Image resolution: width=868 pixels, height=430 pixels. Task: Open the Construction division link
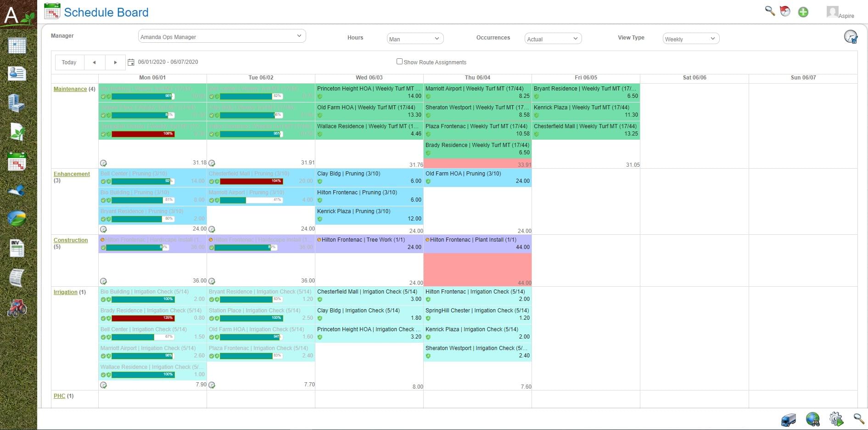coord(71,240)
